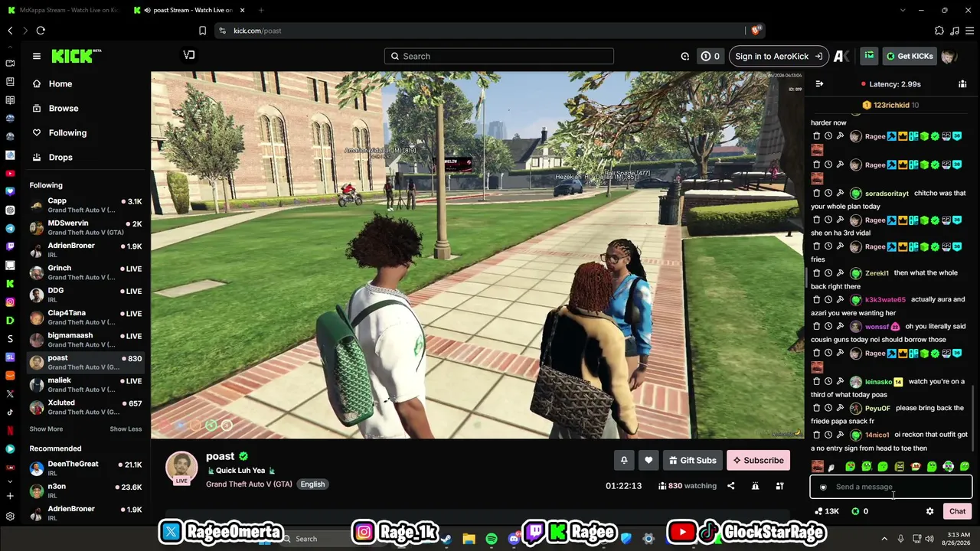The height and width of the screenshot is (551, 980).
Task: Open the Kick hamburger sidebar menu
Action: 36,56
